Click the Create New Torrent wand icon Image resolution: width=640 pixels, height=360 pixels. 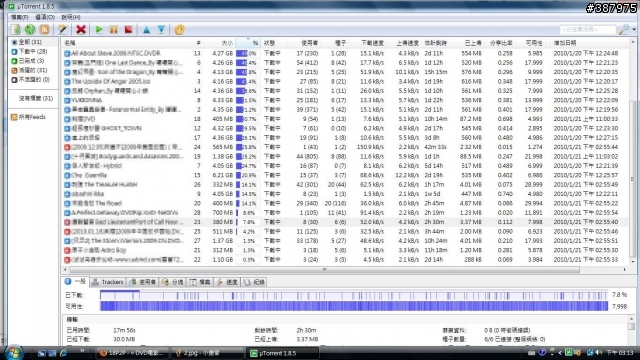pos(62,29)
